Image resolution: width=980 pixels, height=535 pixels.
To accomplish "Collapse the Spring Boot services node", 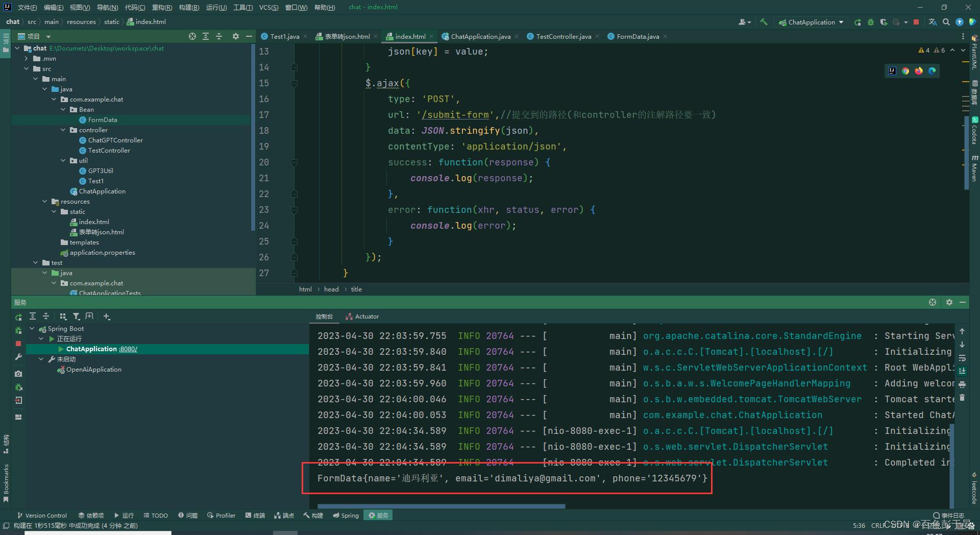I will tap(32, 329).
